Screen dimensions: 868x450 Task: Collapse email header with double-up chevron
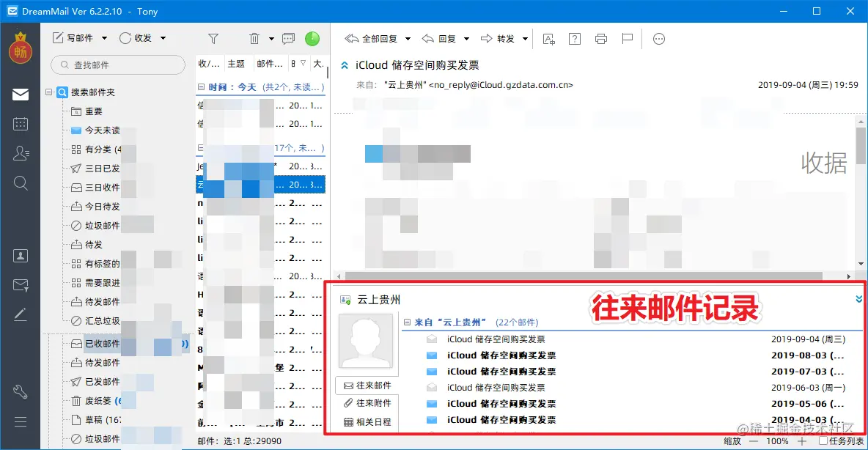click(345, 65)
